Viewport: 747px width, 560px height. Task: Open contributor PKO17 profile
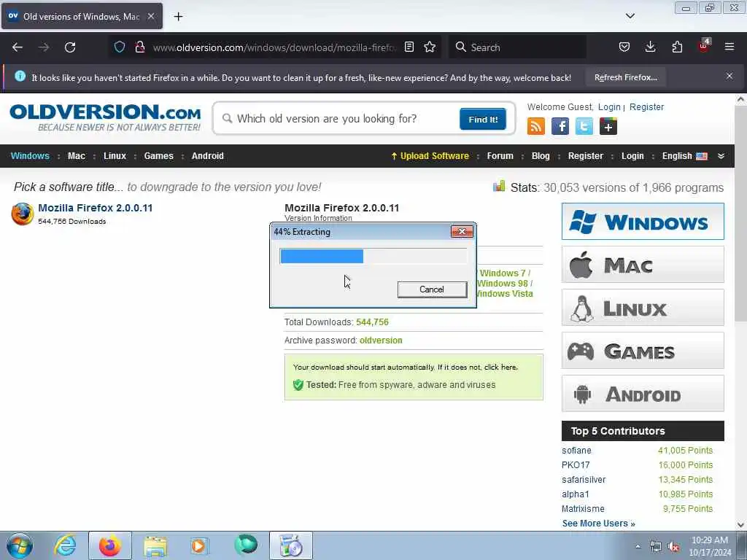(576, 464)
